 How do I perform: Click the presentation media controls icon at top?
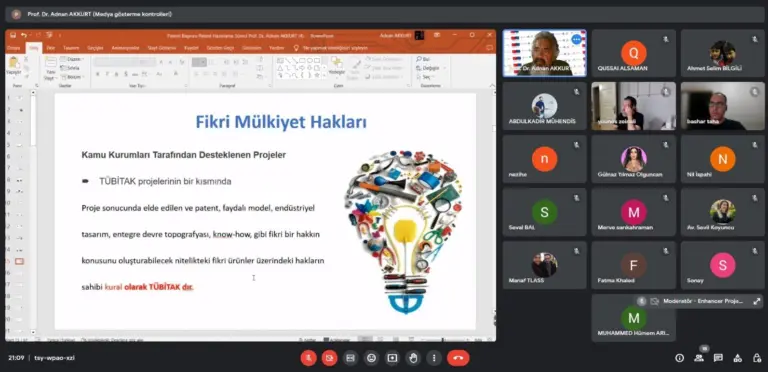(x=16, y=14)
